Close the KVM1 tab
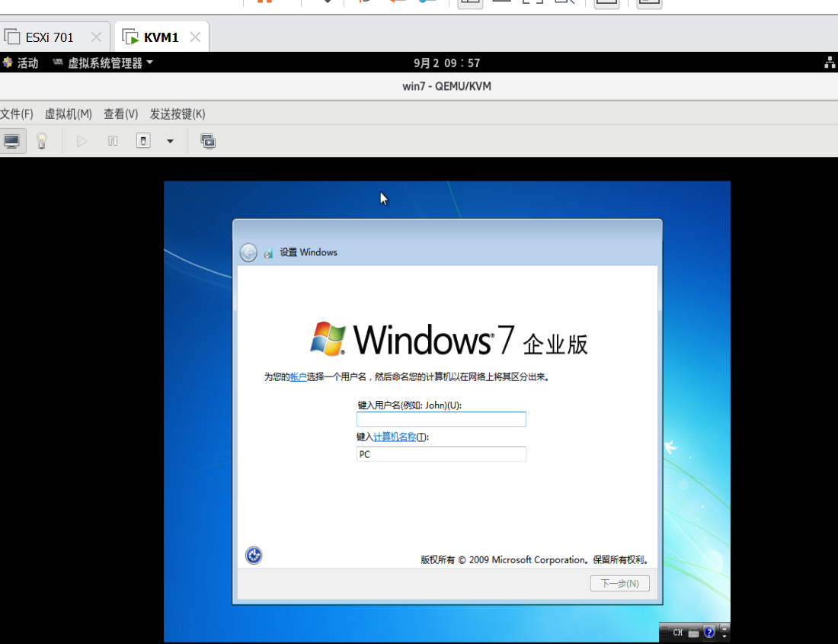The image size is (838, 644). point(196,37)
